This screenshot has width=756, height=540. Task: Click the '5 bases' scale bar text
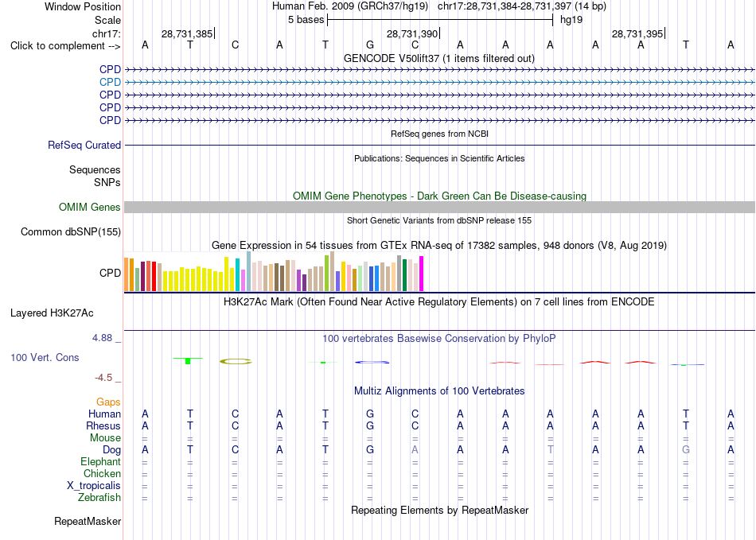click(x=306, y=20)
